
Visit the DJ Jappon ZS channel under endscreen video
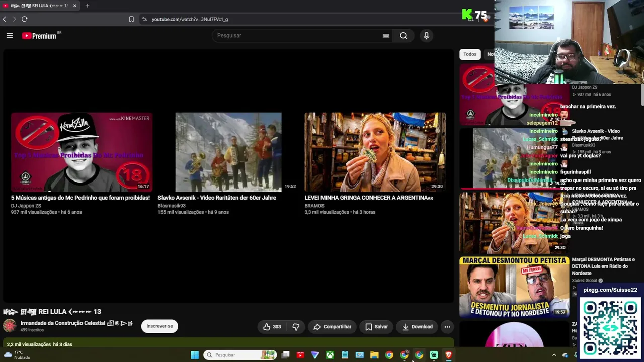coord(26,206)
